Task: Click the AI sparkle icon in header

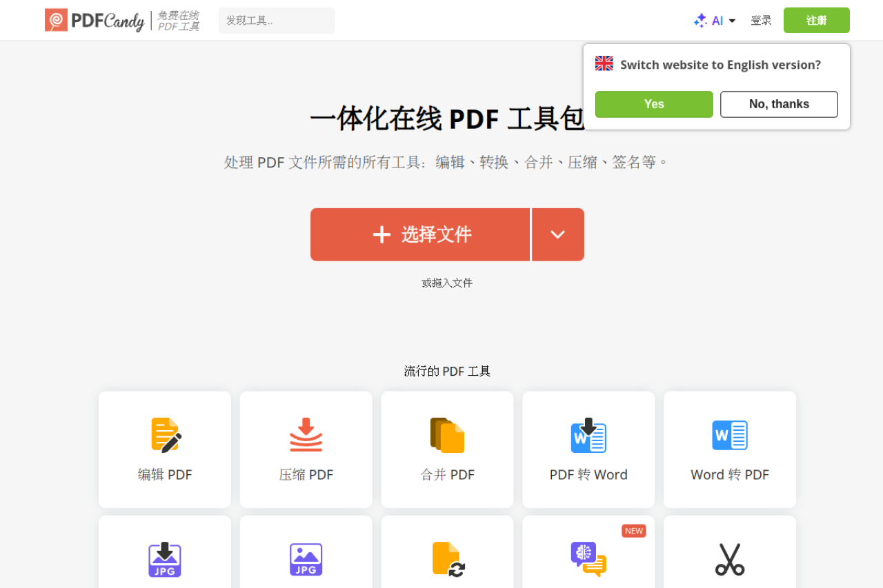Action: pos(700,21)
